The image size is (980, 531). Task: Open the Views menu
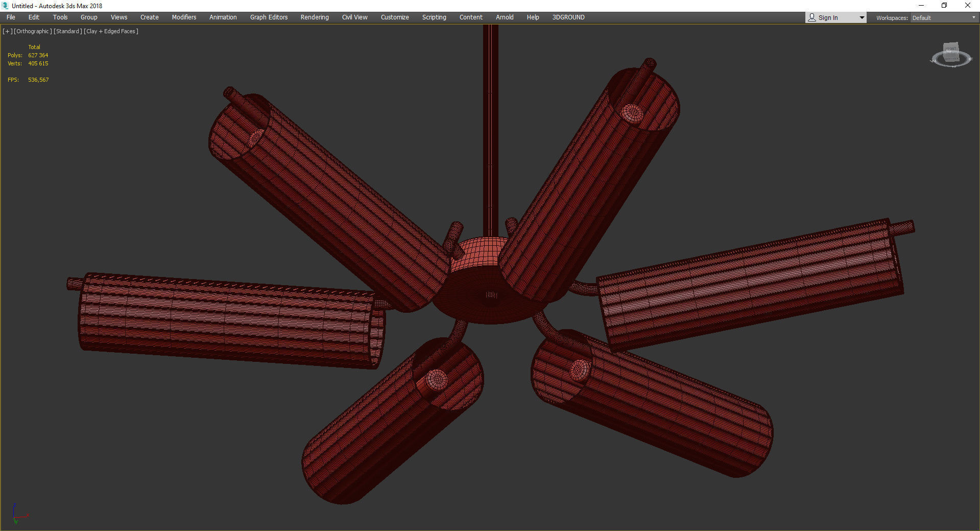[x=119, y=17]
